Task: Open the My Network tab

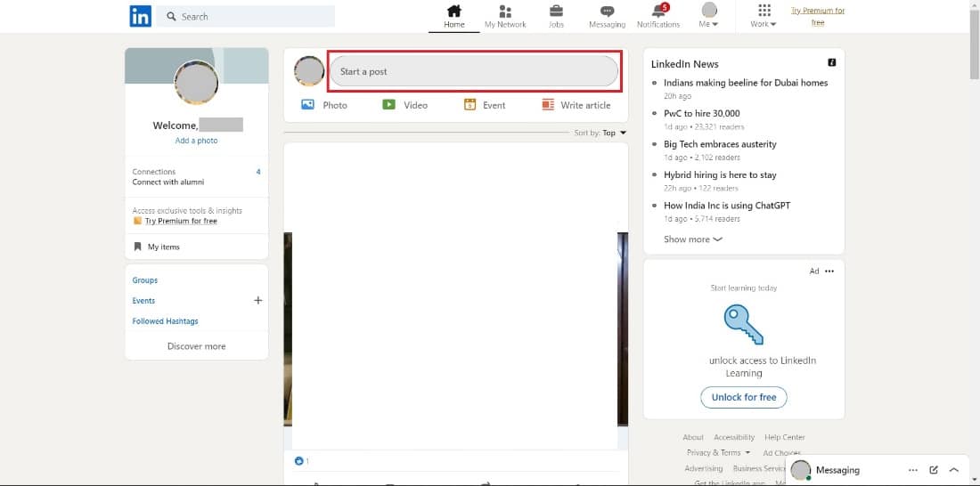Action: pos(505,17)
